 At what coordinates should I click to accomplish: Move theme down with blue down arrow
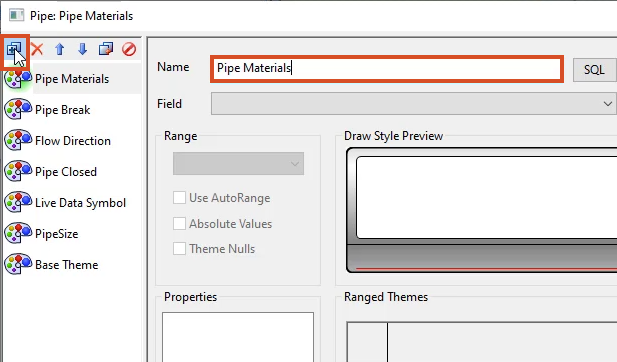(x=82, y=49)
